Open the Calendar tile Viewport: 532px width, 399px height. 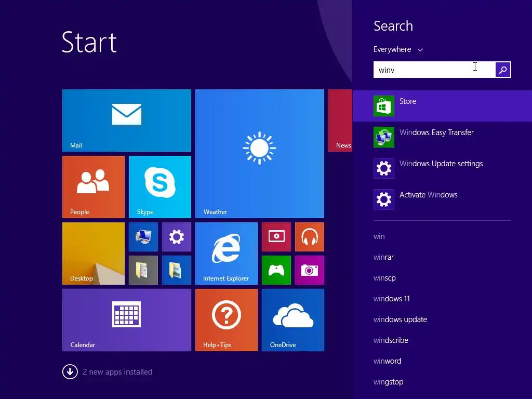pyautogui.click(x=127, y=320)
